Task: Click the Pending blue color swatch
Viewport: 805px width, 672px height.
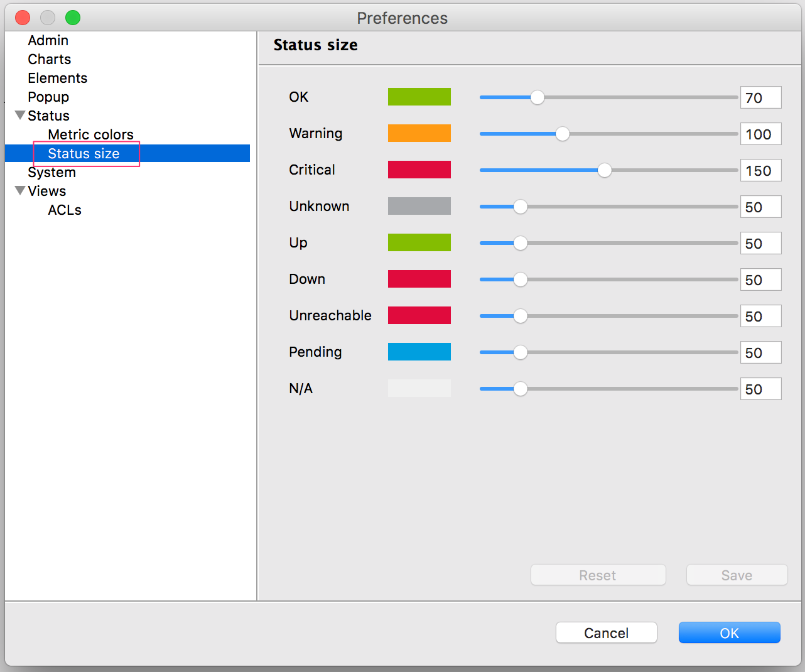Action: click(419, 352)
